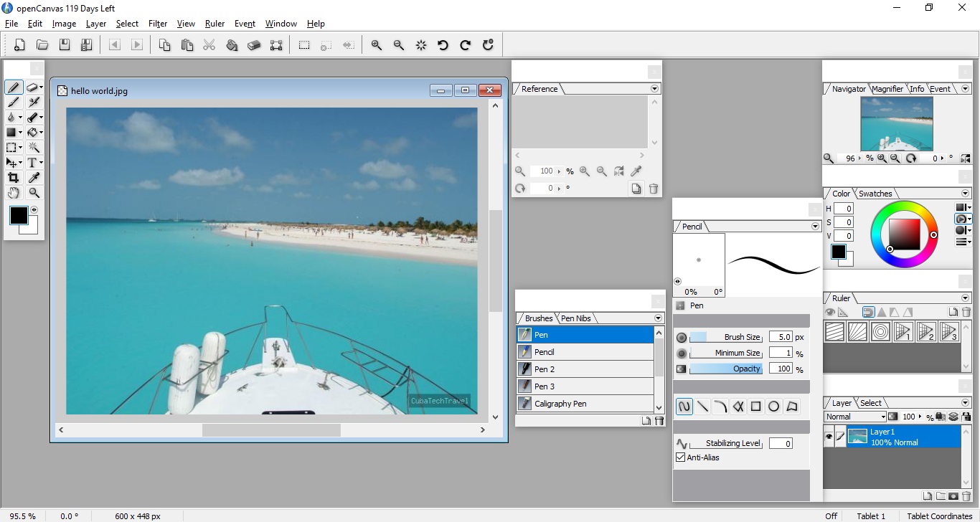The image size is (980, 522).
Task: Click the foreground black color swatch in toolbox
Action: coord(18,215)
